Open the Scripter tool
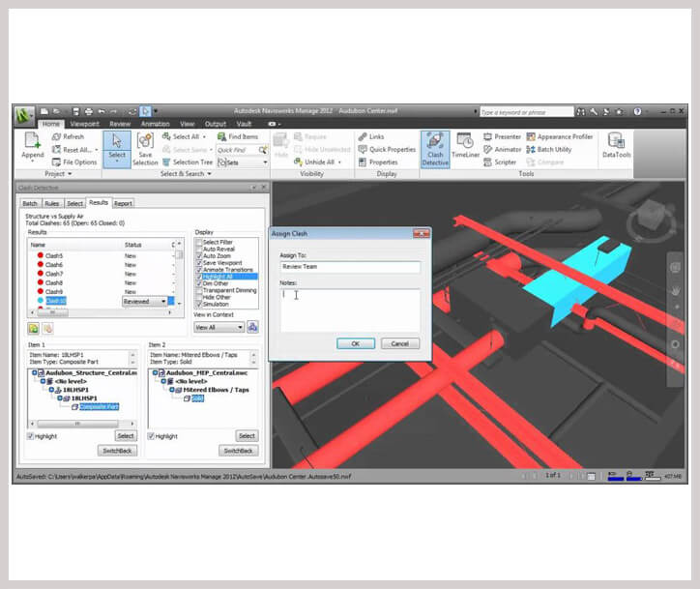Viewport: 700px width, 589px height. click(500, 162)
